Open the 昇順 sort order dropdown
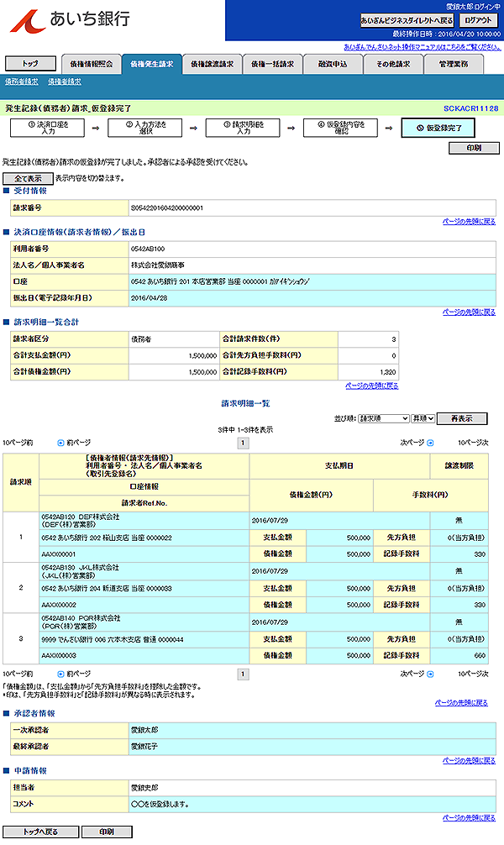 [x=423, y=419]
